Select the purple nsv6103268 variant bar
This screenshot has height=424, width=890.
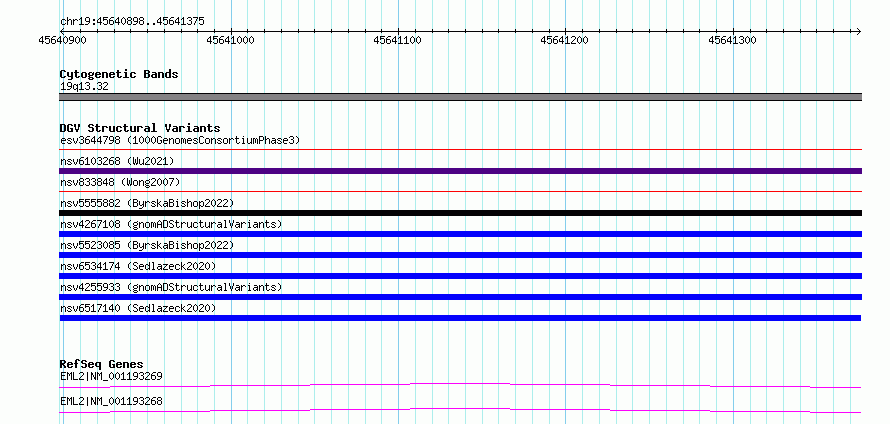coord(460,171)
